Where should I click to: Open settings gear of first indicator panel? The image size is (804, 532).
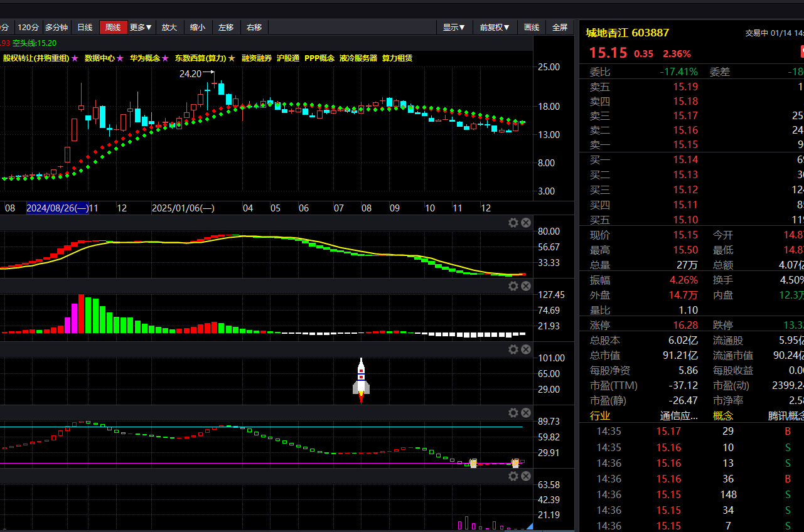coord(513,223)
